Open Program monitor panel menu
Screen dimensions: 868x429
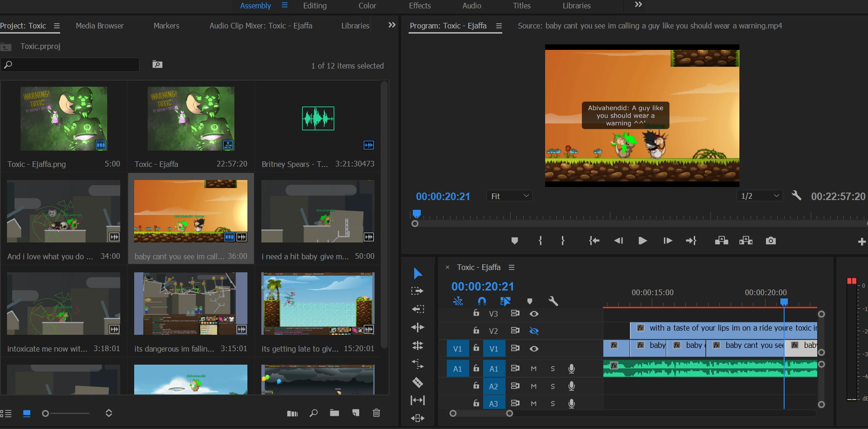[x=499, y=26]
